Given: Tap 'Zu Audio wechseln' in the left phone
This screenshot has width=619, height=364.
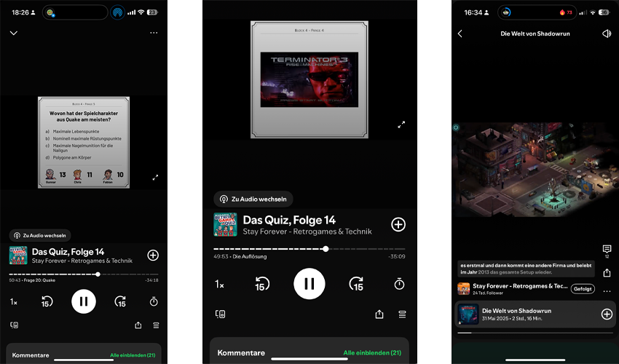Looking at the screenshot, I should [40, 235].
